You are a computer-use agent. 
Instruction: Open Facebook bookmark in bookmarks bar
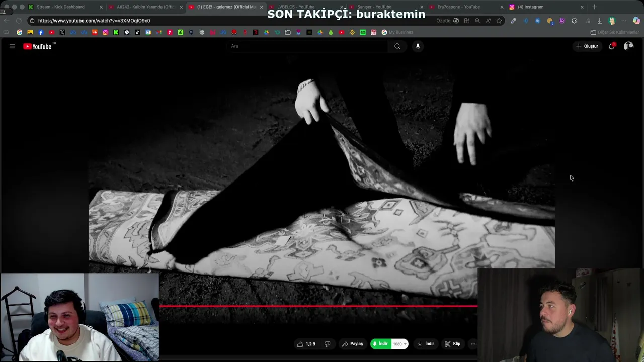click(41, 32)
